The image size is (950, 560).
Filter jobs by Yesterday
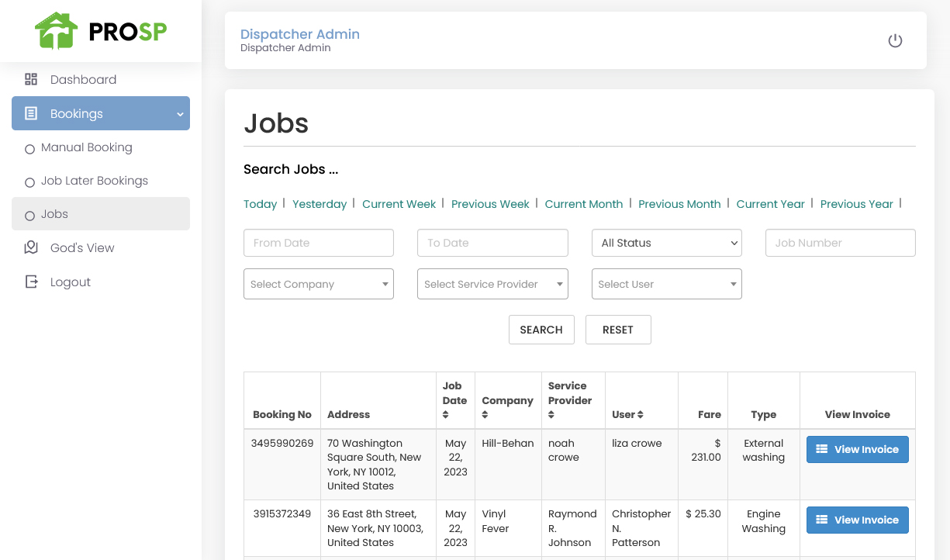[320, 204]
